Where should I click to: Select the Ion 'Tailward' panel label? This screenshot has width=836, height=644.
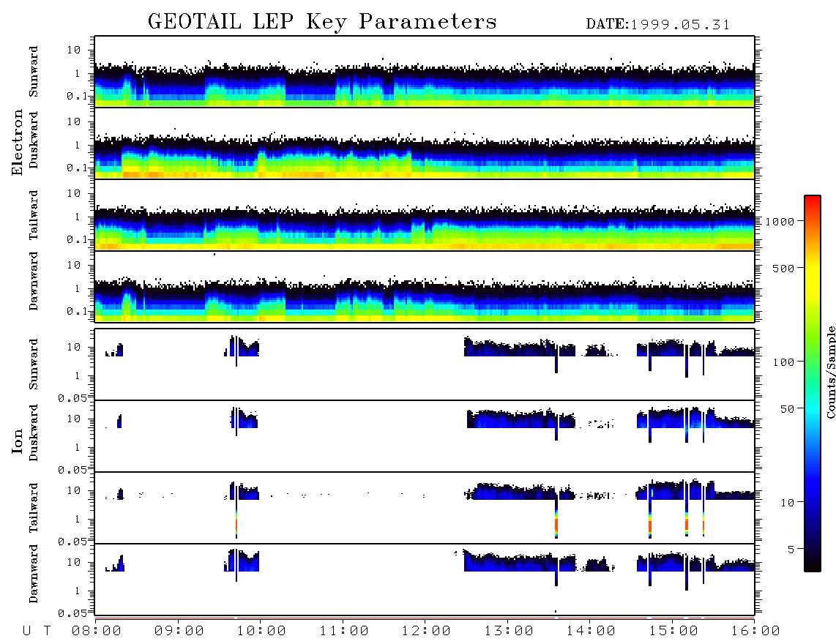[34, 508]
